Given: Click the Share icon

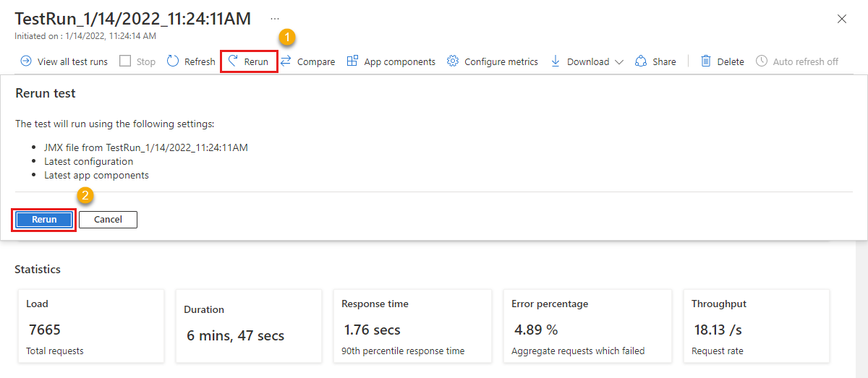Looking at the screenshot, I should click(x=641, y=61).
